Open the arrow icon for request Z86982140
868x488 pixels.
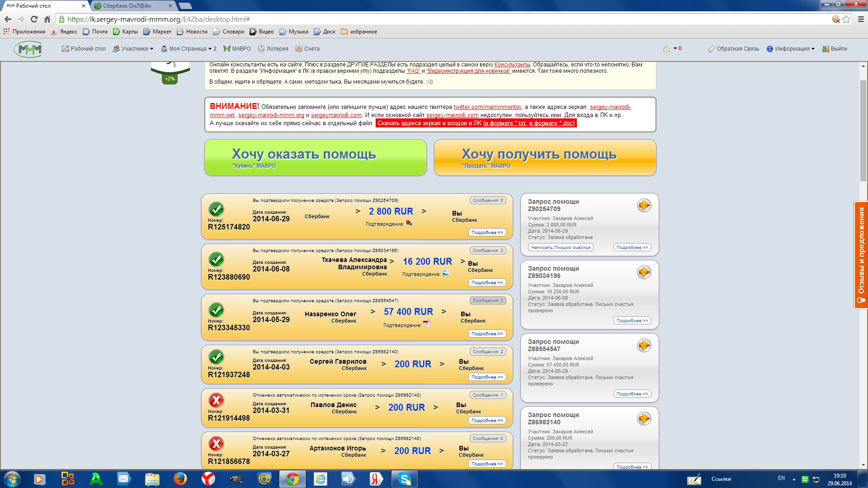644,418
